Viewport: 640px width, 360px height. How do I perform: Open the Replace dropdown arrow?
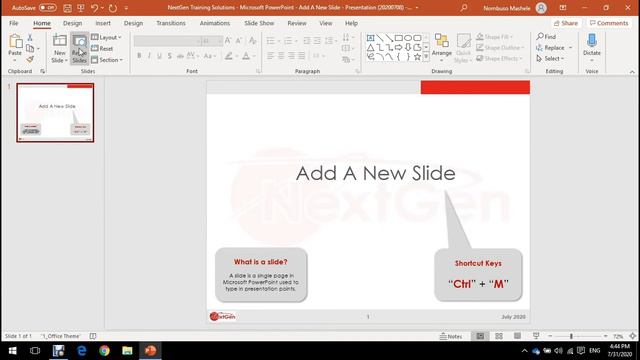point(571,48)
